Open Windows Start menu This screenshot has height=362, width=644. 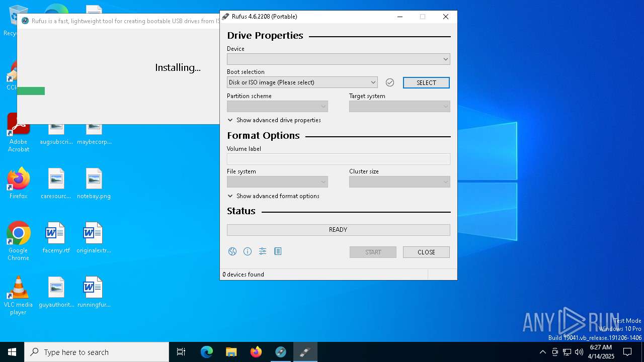coord(12,352)
